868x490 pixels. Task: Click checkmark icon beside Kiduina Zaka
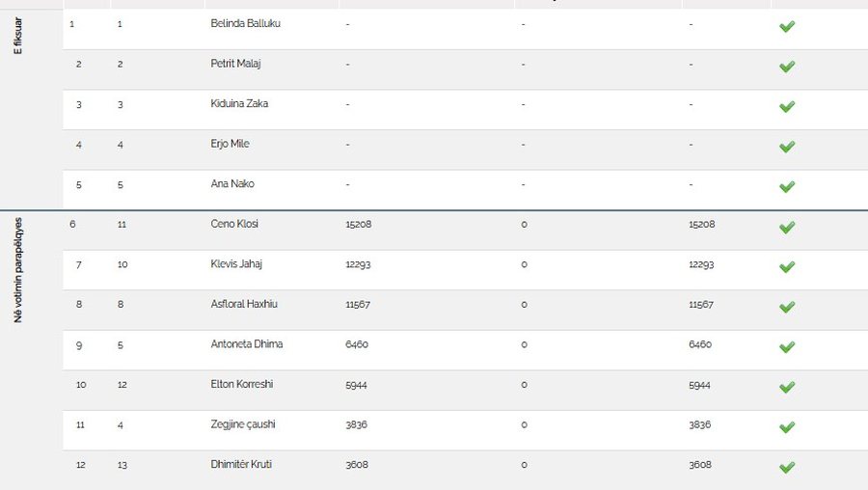pos(787,106)
